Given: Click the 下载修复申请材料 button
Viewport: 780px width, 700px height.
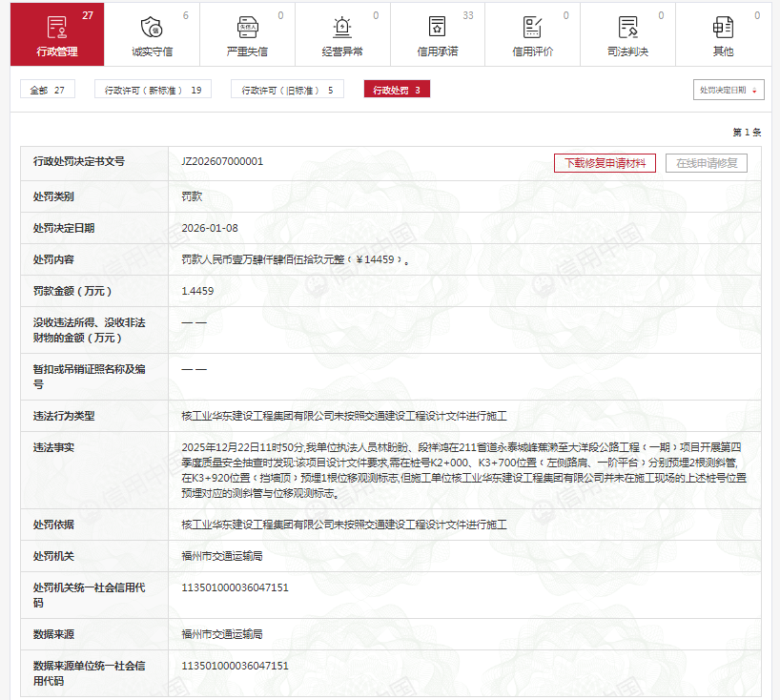Looking at the screenshot, I should pyautogui.click(x=605, y=163).
